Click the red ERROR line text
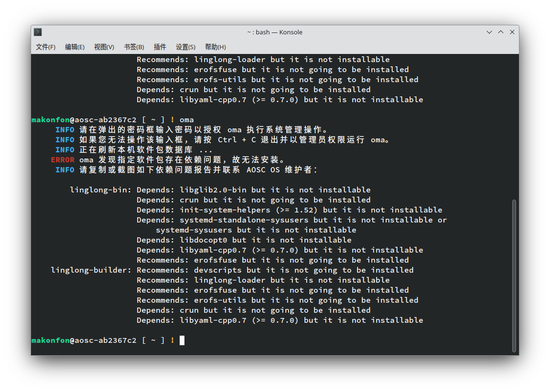Image resolution: width=550 pixels, height=392 pixels. pyautogui.click(x=168, y=160)
